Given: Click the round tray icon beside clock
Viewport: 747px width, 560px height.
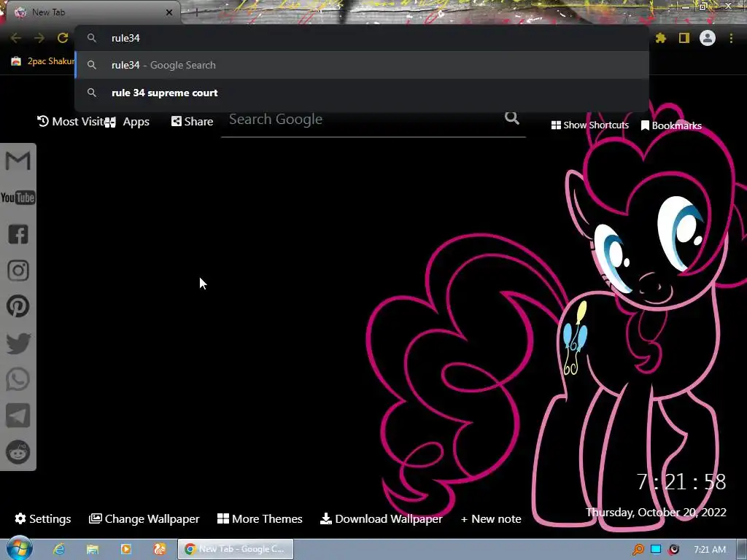Looking at the screenshot, I should point(673,550).
